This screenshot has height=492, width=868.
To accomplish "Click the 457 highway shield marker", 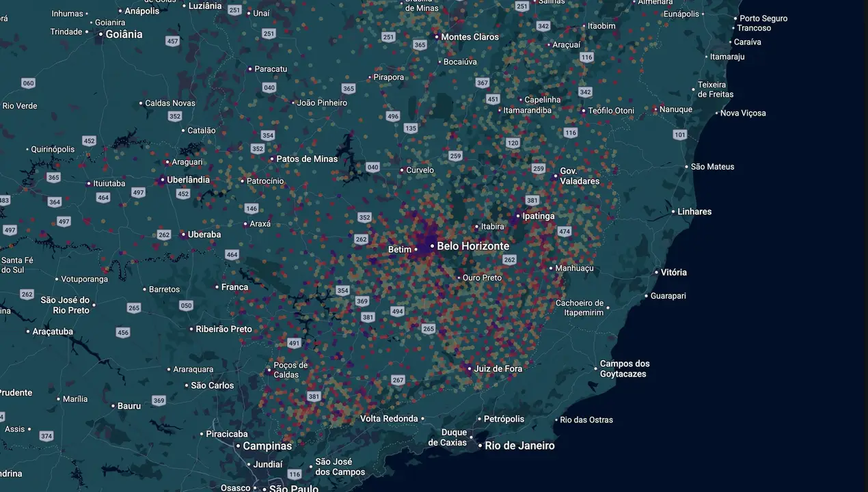I will point(172,42).
